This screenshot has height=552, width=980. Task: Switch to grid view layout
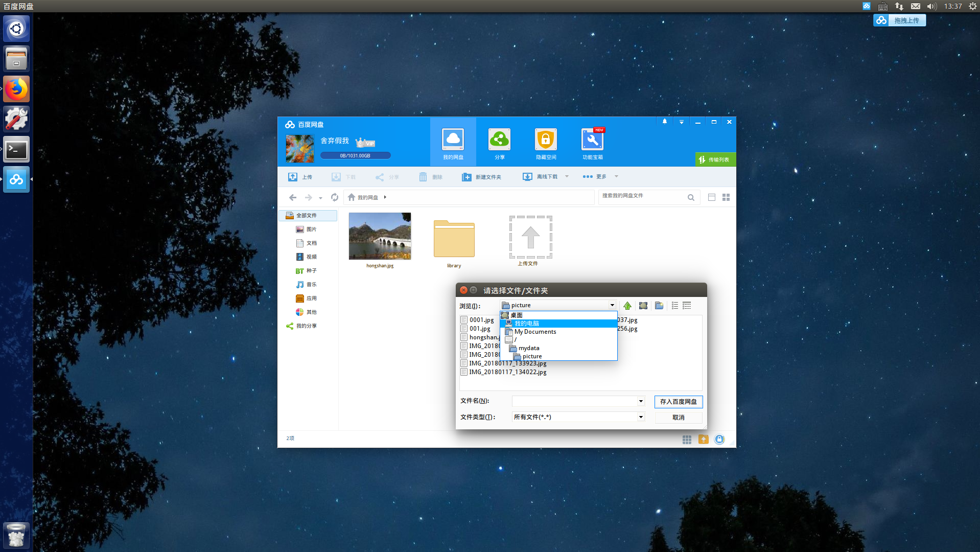click(726, 197)
